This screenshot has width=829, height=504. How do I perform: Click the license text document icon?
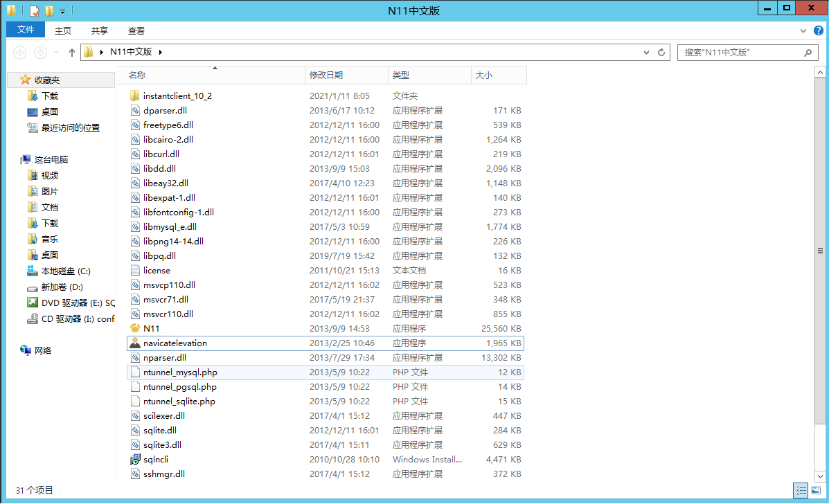click(x=135, y=270)
